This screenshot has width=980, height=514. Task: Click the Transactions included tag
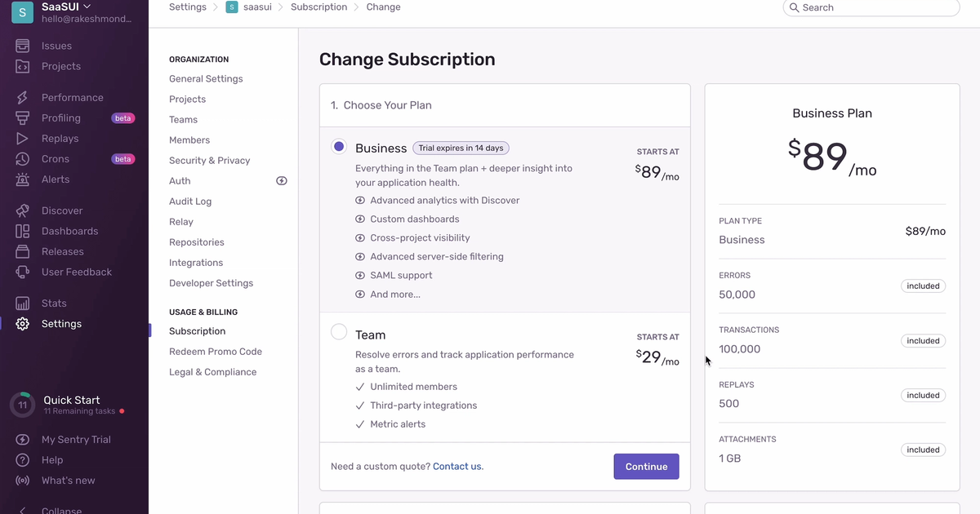(x=923, y=341)
